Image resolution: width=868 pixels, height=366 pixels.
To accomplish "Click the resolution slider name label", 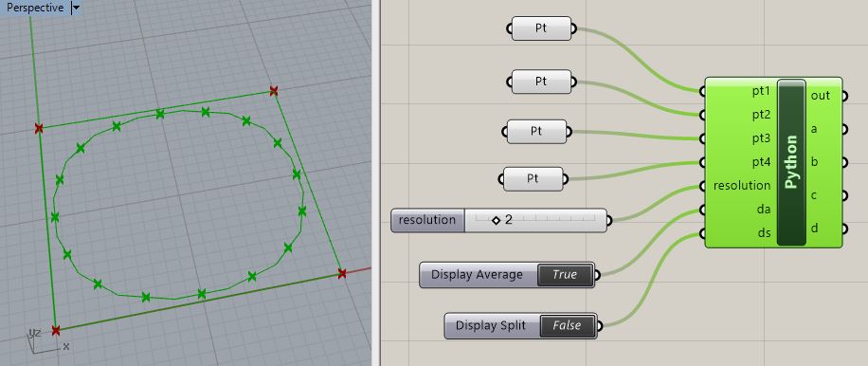I will click(427, 220).
